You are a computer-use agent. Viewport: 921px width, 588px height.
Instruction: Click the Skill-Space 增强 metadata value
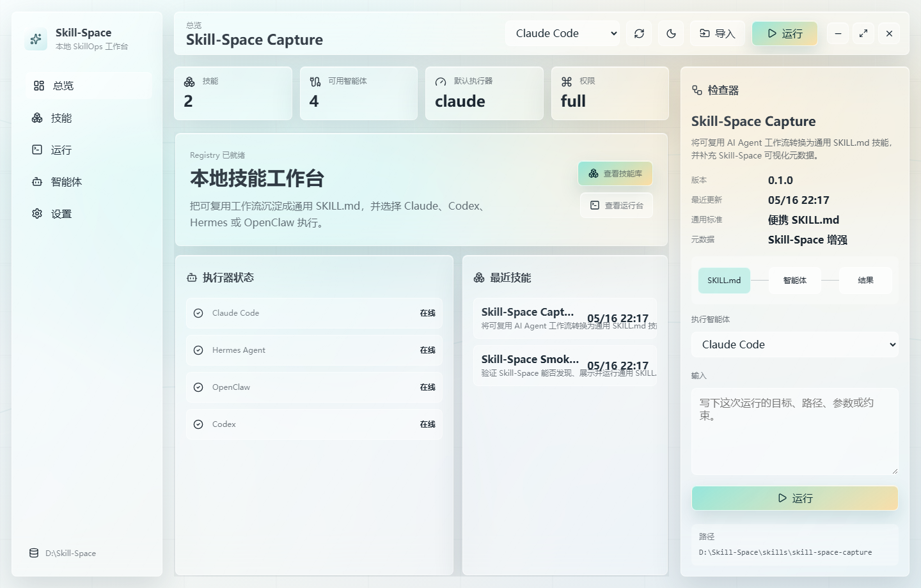(807, 240)
